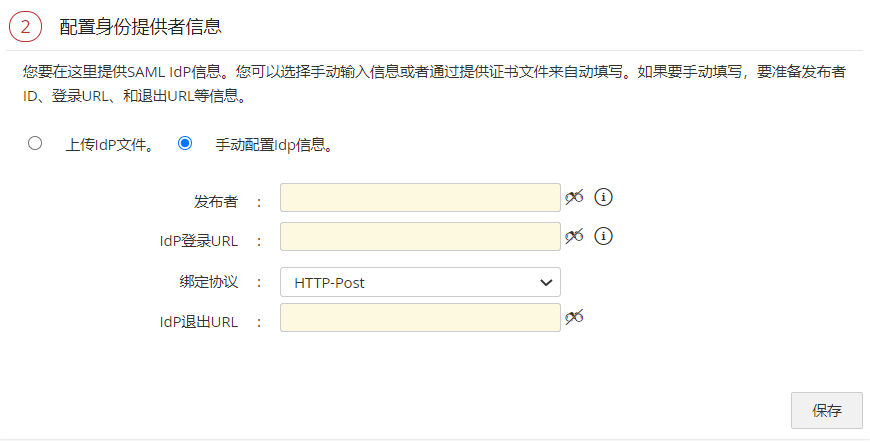Open the 绑定协议 HTTP-Post dropdown

420,282
